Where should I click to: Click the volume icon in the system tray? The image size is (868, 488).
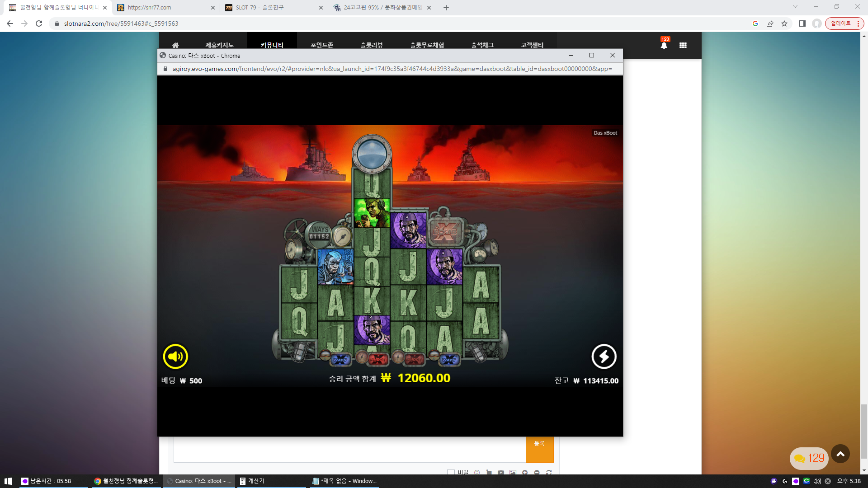pyautogui.click(x=817, y=481)
